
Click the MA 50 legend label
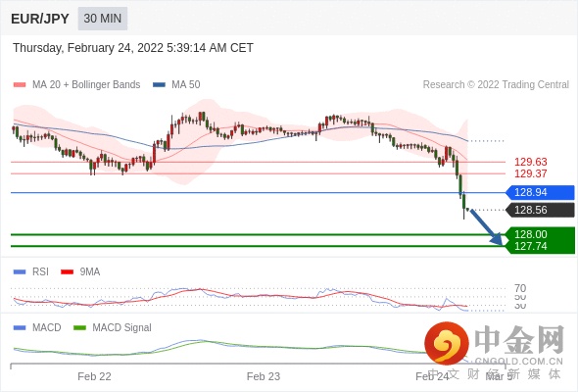(x=186, y=85)
